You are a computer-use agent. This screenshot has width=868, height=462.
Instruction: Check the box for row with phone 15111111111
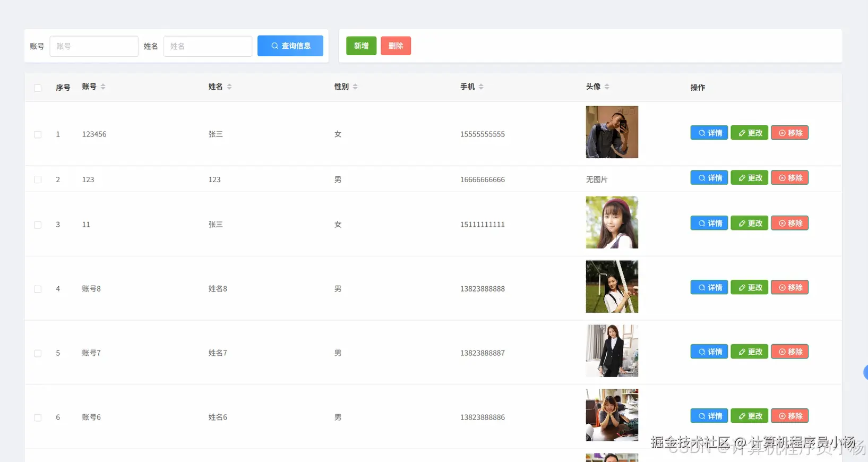pos(38,225)
